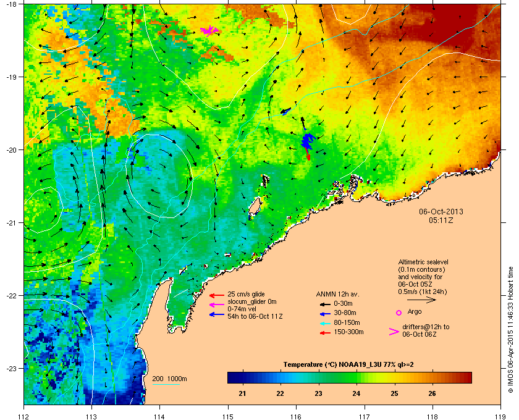Click the black 0-30m ANMN legend arrow
The width and height of the screenshot is (519, 420).
326,304
